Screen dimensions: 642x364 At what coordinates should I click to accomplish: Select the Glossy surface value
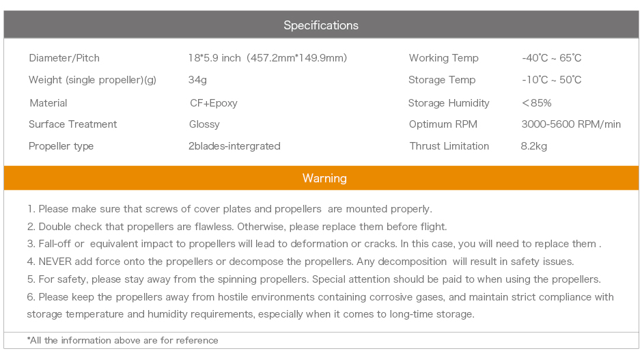pyautogui.click(x=204, y=124)
